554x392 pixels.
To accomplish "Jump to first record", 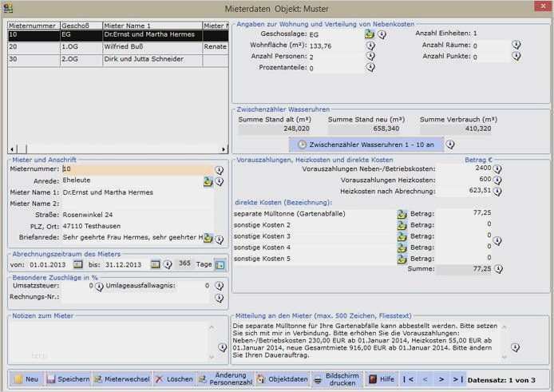I will tap(409, 380).
